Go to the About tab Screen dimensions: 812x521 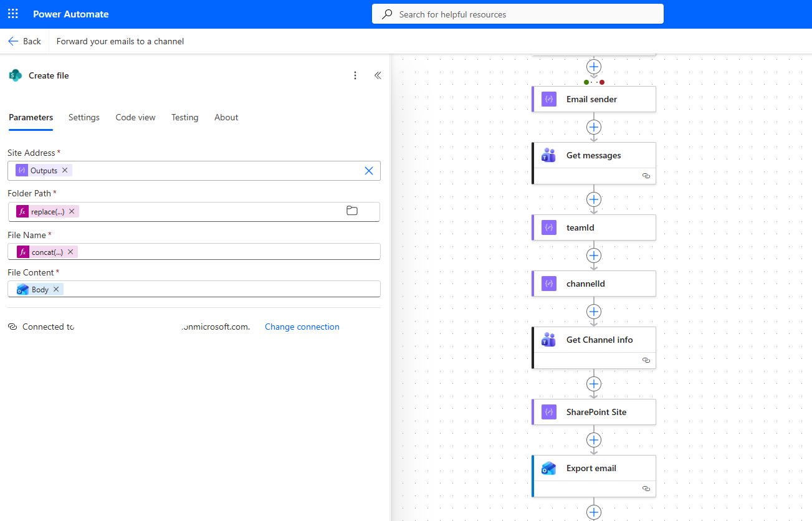click(x=226, y=117)
